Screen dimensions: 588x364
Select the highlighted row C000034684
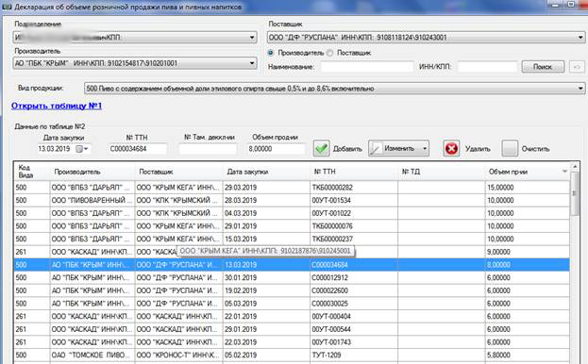tap(292, 265)
